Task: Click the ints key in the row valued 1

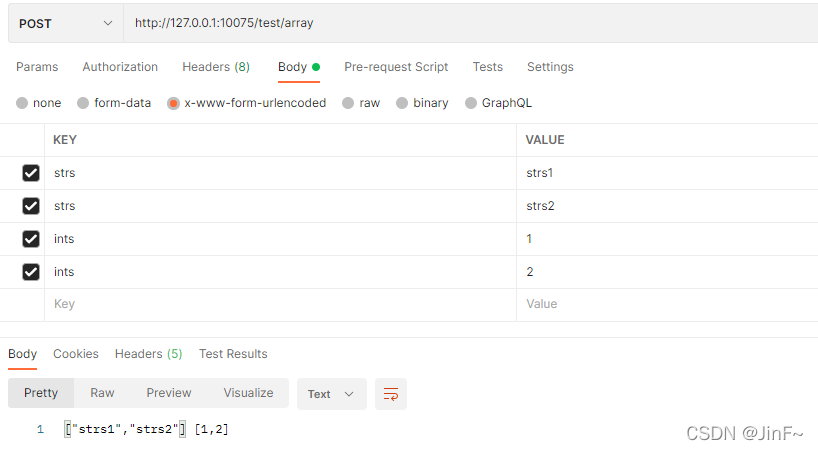Action: (x=281, y=239)
